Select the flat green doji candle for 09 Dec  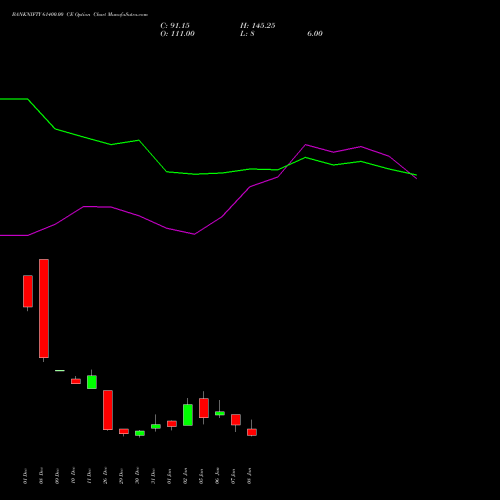click(60, 370)
